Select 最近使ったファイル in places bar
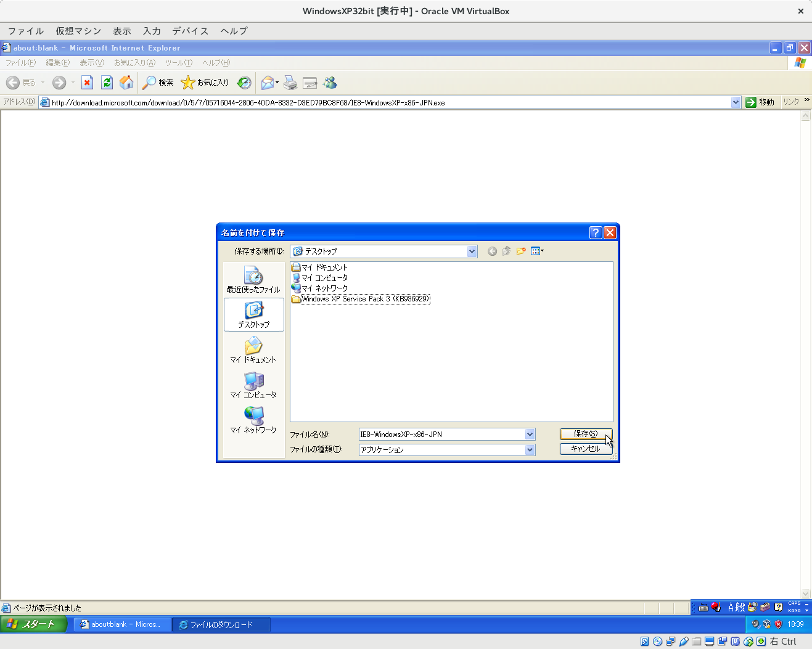 pyautogui.click(x=253, y=279)
